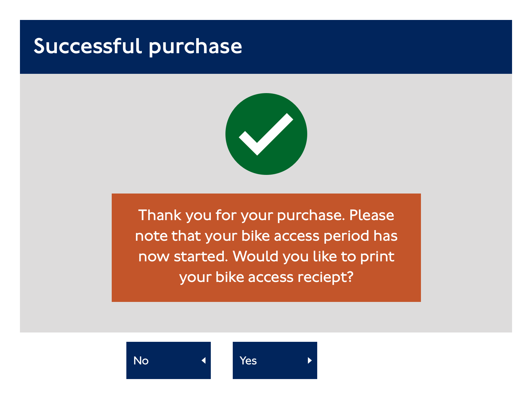Click the word "purchase" in the header title

[196, 47]
